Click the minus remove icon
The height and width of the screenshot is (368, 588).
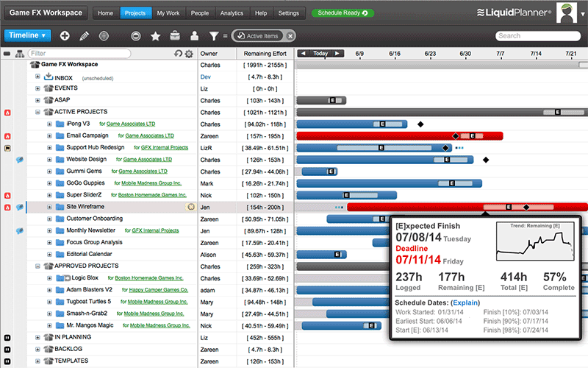click(136, 35)
